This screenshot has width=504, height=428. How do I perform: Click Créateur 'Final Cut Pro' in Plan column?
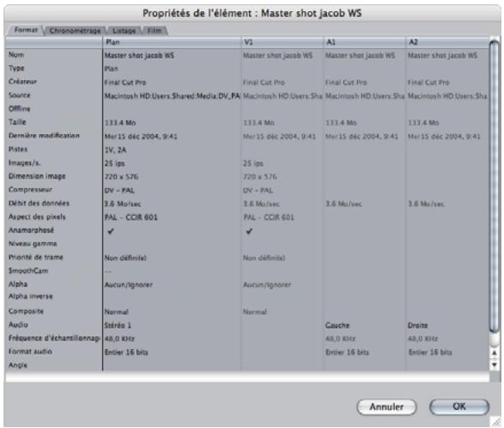click(x=125, y=83)
